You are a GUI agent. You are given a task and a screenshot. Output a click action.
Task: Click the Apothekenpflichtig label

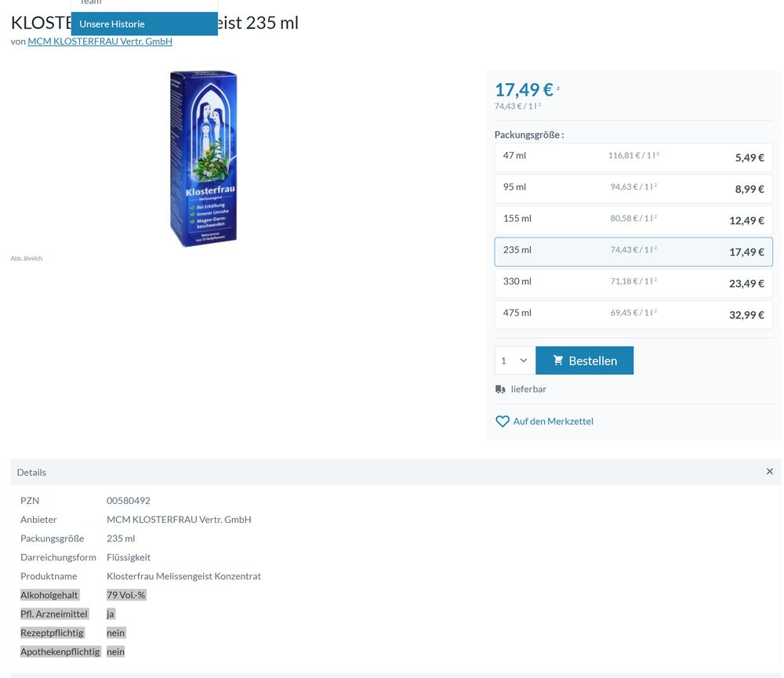(x=60, y=652)
